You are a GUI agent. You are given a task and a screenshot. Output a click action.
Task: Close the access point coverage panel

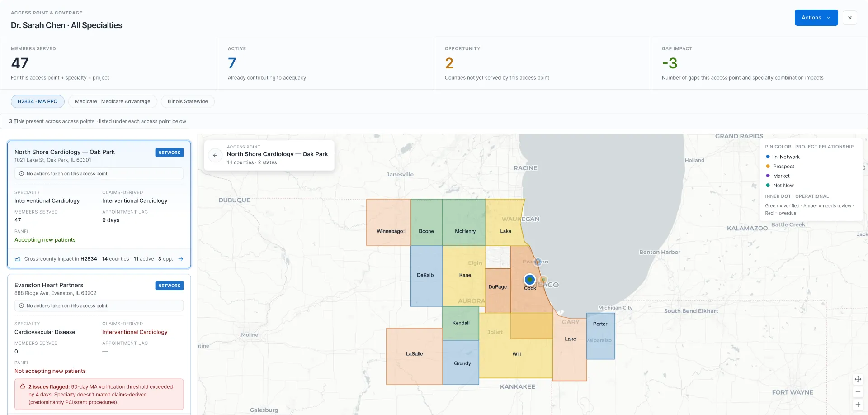pyautogui.click(x=850, y=18)
